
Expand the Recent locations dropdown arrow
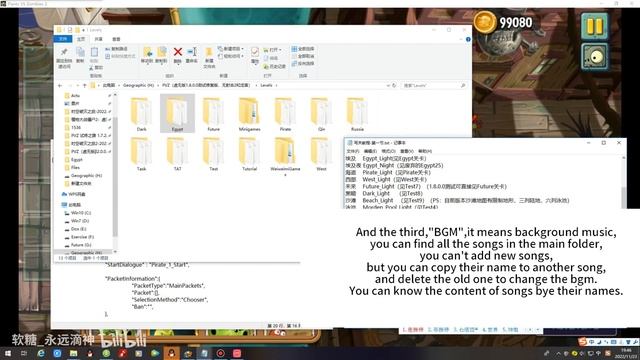coord(78,85)
